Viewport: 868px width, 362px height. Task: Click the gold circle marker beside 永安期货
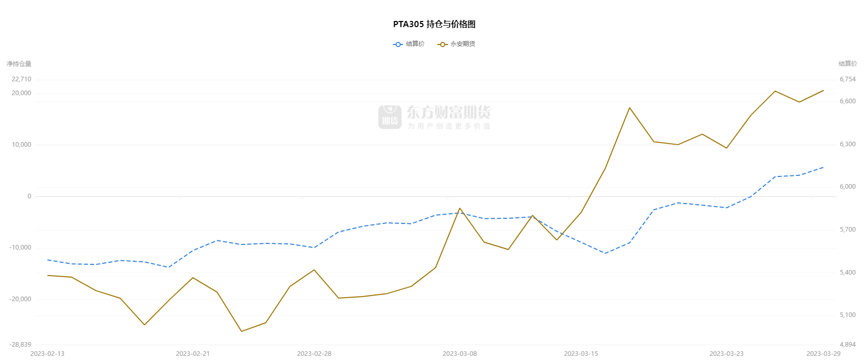tap(442, 44)
